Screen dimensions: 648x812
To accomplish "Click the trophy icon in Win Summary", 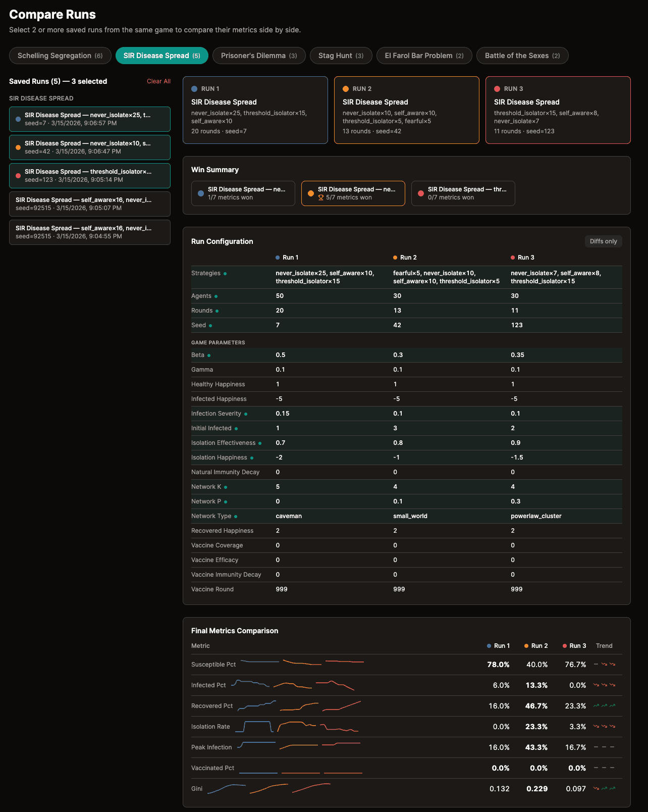I will pos(321,198).
